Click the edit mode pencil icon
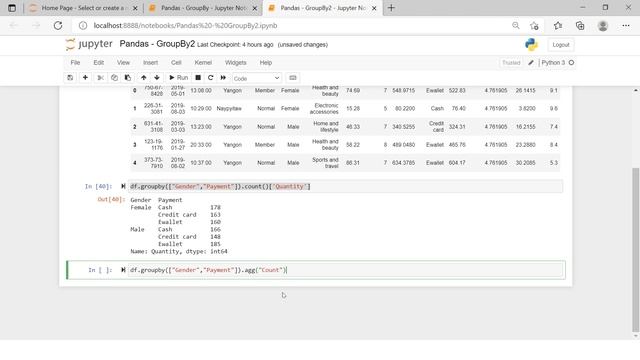 (x=531, y=63)
